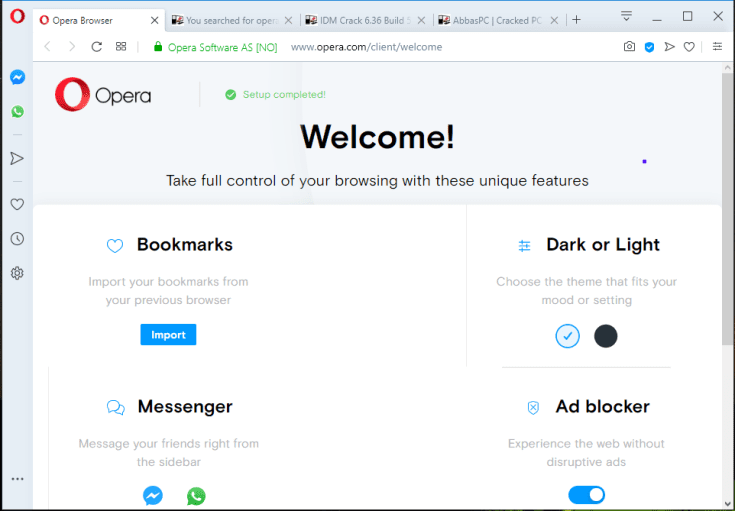
Task: Open Speed Dial start page grid
Action: [121, 46]
